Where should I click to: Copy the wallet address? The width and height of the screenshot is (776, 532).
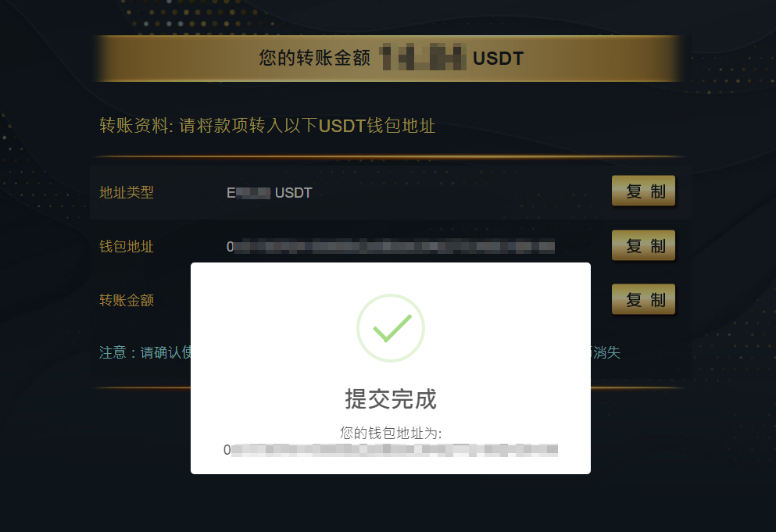[643, 245]
